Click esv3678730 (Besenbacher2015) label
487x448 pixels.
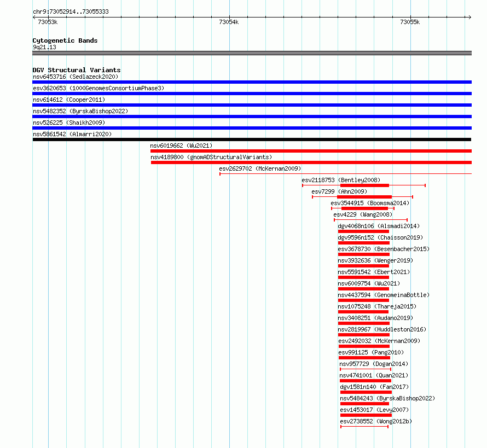tap(384, 249)
